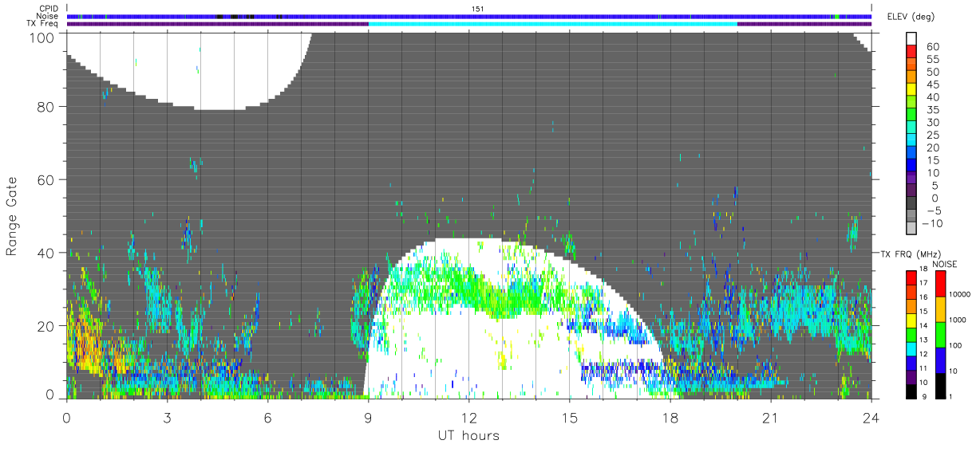Click the purple TX Freq strip before 9 UT
The image size is (980, 452).
pos(218,24)
